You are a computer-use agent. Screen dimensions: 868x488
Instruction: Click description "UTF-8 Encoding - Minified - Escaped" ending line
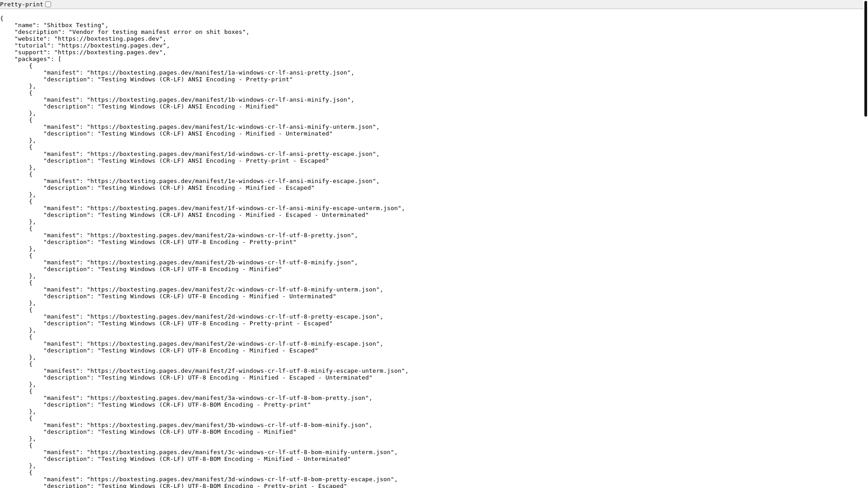pos(181,351)
